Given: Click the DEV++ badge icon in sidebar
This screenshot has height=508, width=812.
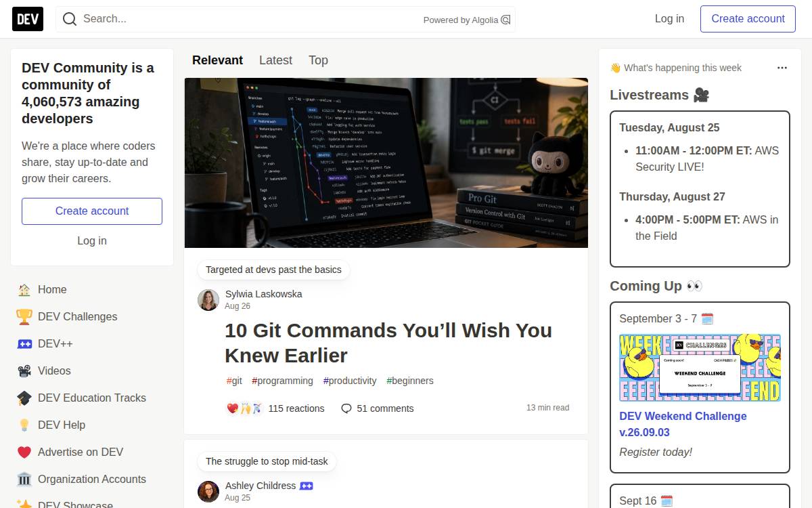Looking at the screenshot, I should point(24,344).
